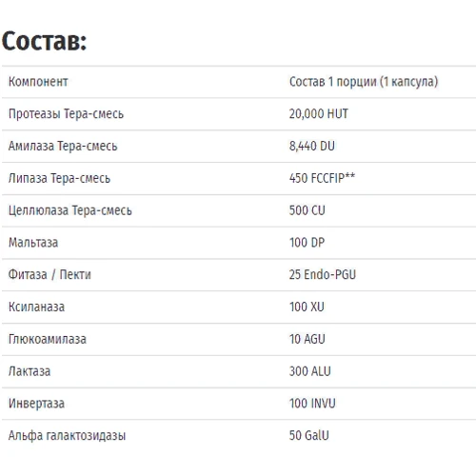Click the 8,440 DU value
Image resolution: width=476 pixels, height=476 pixels.
312,146
